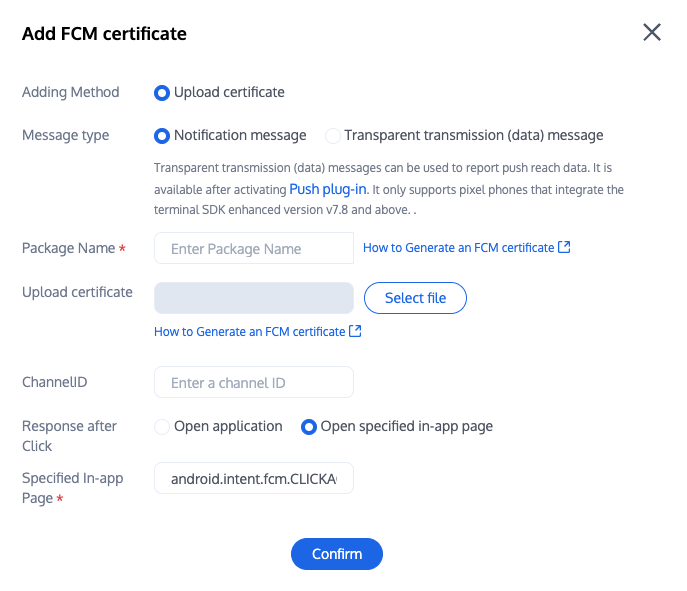Screen dimensions: 687x591
Task: Click the Select file button
Action: pos(415,298)
